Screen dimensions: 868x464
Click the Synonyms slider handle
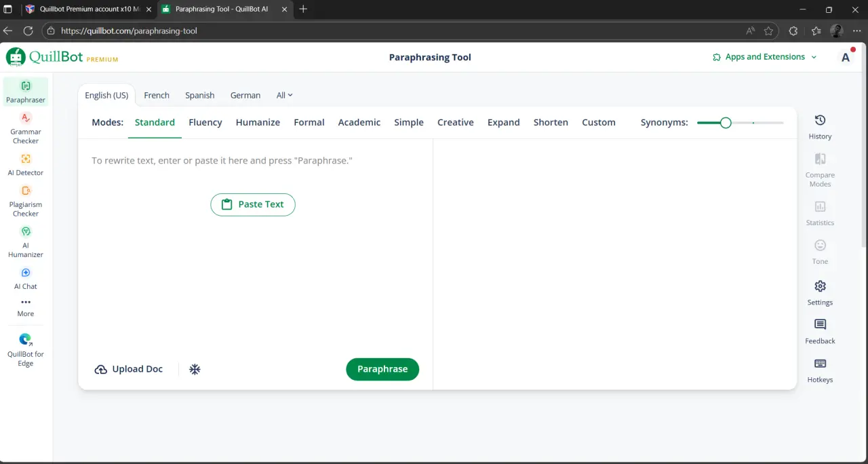click(726, 123)
